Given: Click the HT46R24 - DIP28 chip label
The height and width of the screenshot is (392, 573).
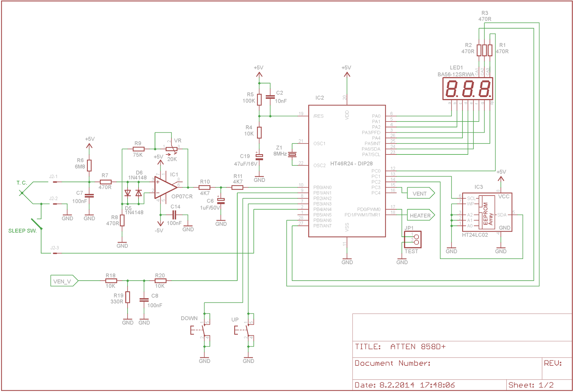Looking at the screenshot, I should click(351, 164).
